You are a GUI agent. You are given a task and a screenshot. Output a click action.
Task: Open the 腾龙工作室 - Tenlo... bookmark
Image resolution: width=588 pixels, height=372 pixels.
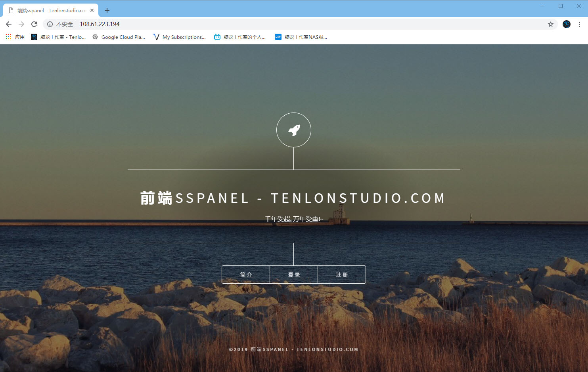click(x=58, y=37)
